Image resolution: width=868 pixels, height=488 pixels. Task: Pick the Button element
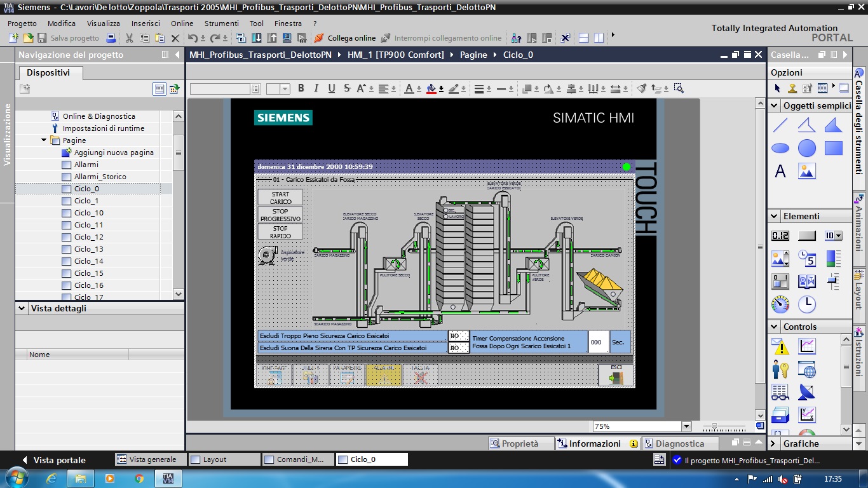coord(807,236)
